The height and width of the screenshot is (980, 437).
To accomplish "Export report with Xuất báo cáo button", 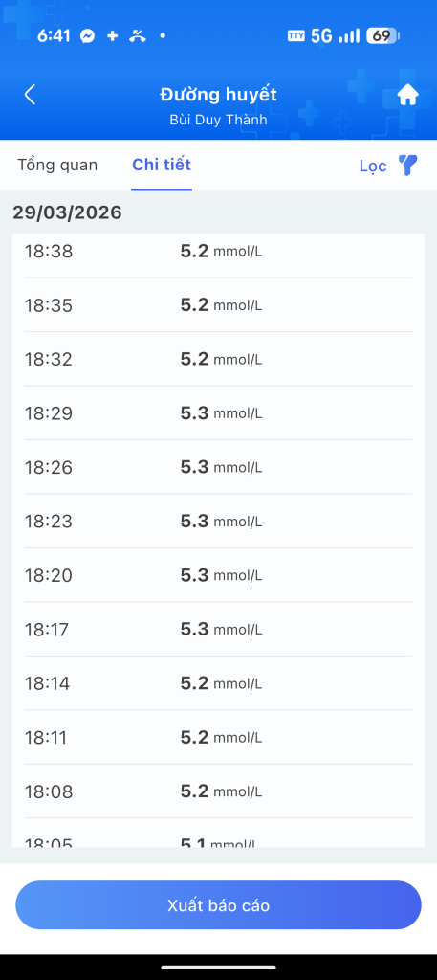I will [218, 905].
